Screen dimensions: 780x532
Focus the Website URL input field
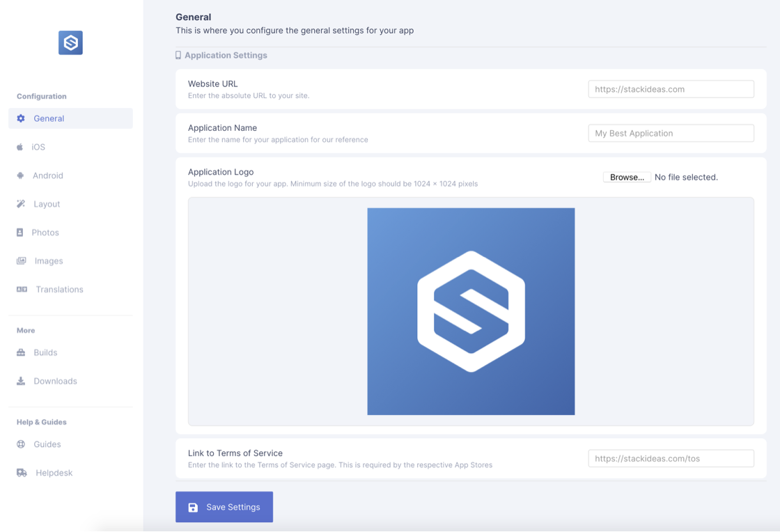click(671, 89)
